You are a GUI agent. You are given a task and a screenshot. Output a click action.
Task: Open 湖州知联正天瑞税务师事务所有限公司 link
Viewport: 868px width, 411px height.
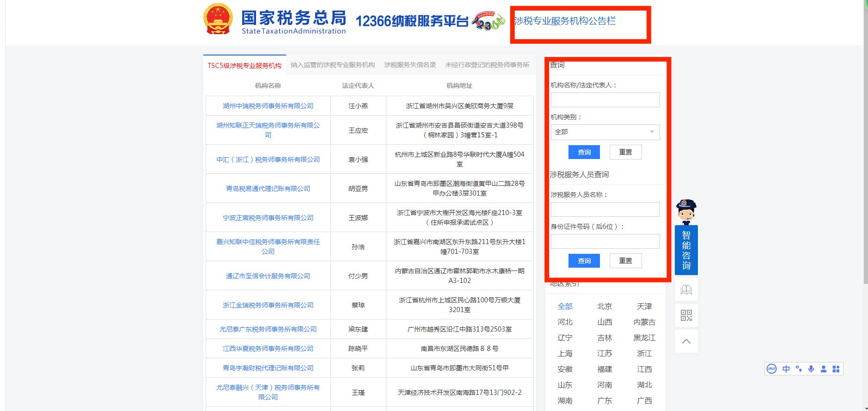268,130
